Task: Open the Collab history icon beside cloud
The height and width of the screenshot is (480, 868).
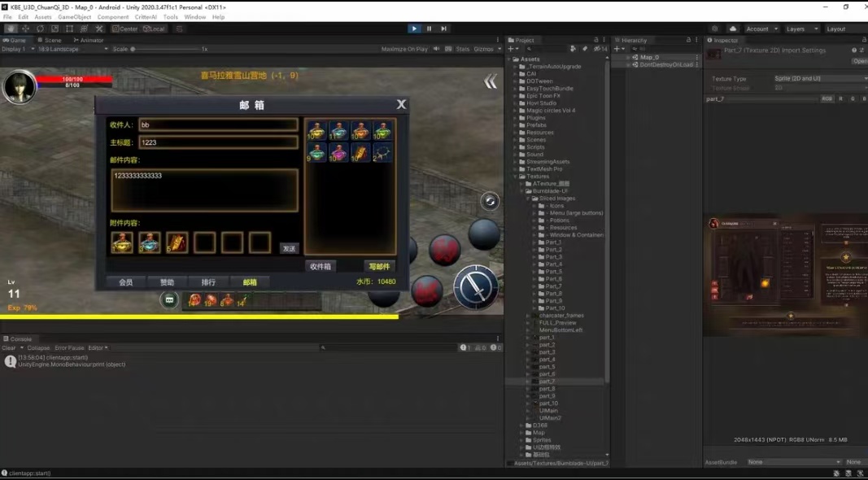Action: pos(715,28)
